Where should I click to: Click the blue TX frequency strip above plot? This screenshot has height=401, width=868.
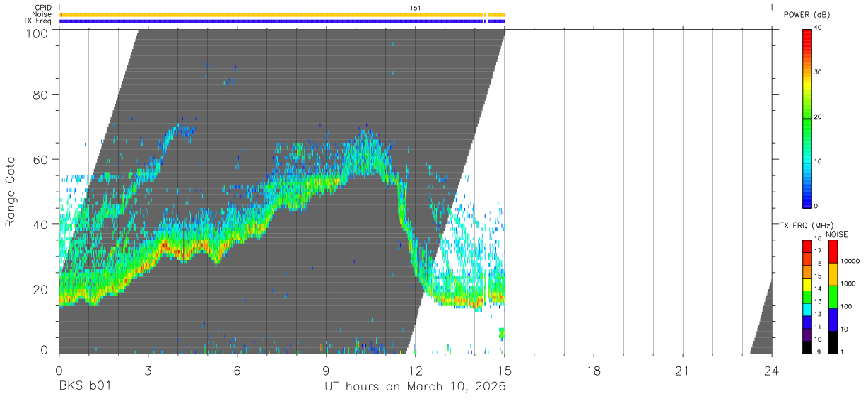[282, 21]
